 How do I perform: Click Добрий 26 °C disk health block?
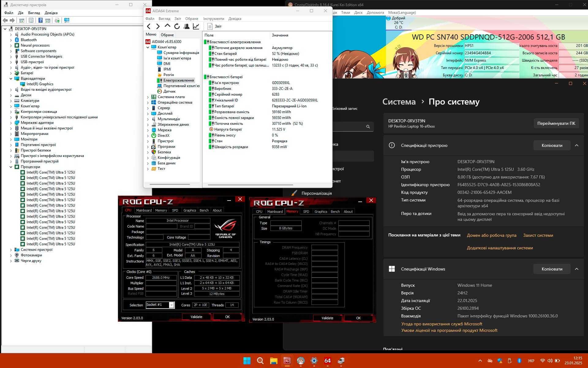[x=398, y=23]
